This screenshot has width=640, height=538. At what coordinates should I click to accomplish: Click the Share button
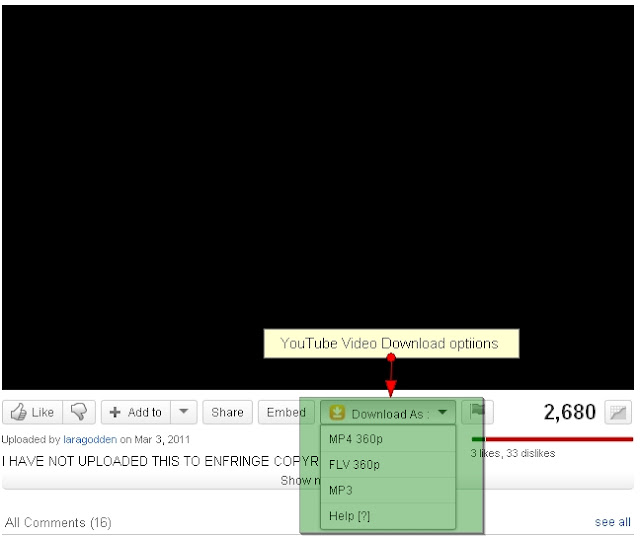tap(227, 412)
